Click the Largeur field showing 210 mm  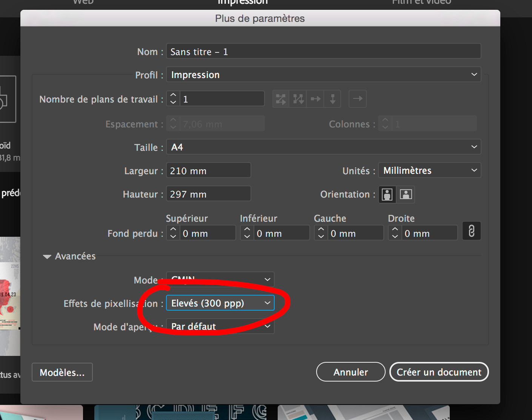(209, 171)
